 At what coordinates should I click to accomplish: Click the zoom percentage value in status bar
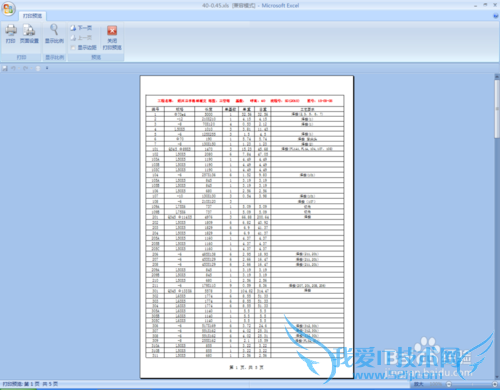click(435, 384)
